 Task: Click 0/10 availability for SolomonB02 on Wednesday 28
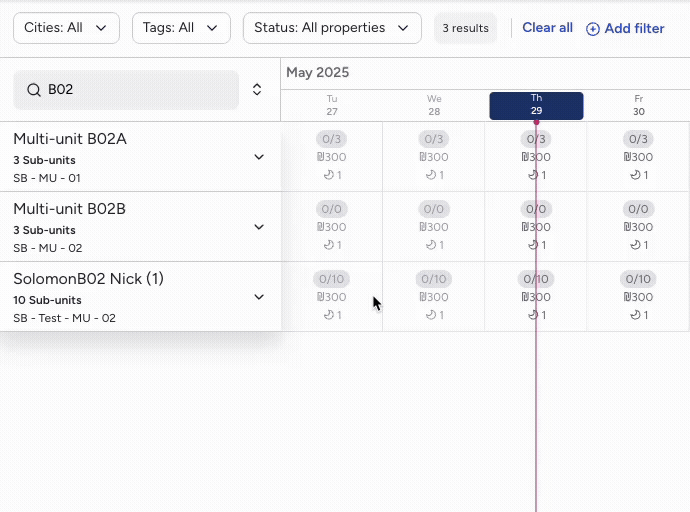[x=433, y=279]
